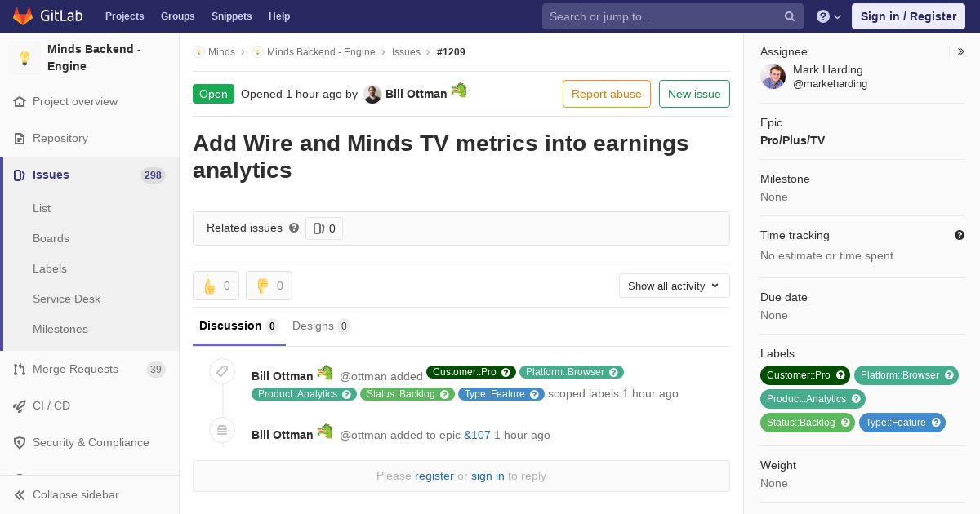980x514 pixels.
Task: Click the Merge Requests icon
Action: point(20,370)
